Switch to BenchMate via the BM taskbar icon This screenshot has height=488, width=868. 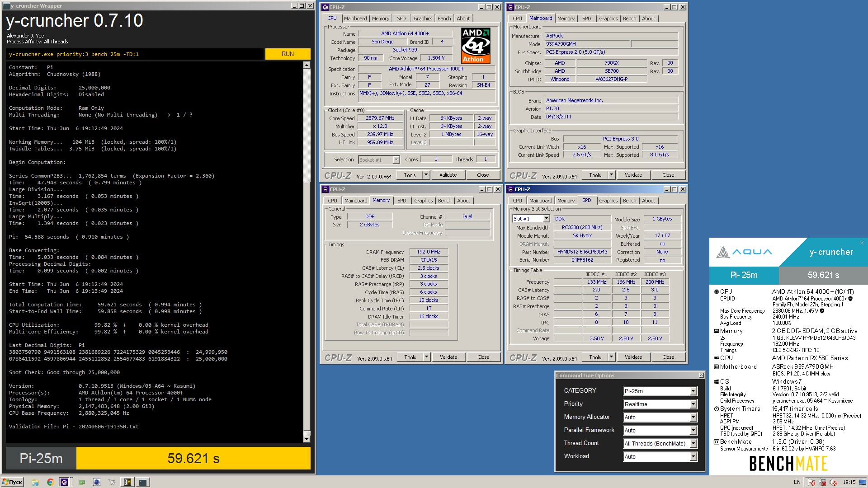127,482
